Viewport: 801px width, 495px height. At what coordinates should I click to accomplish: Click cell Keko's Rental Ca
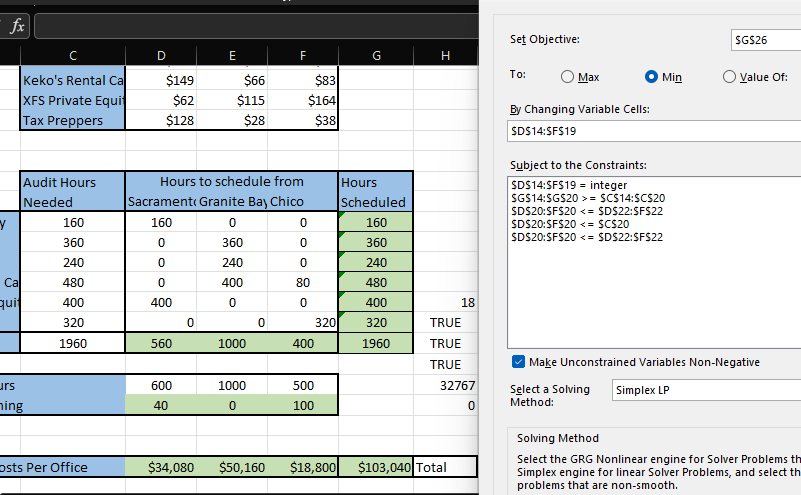pos(73,80)
